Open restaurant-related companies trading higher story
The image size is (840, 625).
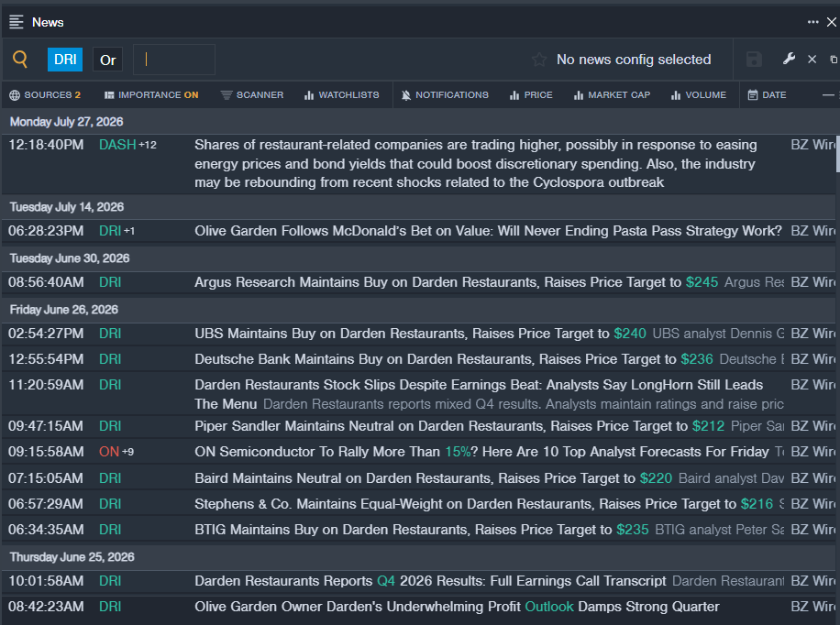click(476, 163)
